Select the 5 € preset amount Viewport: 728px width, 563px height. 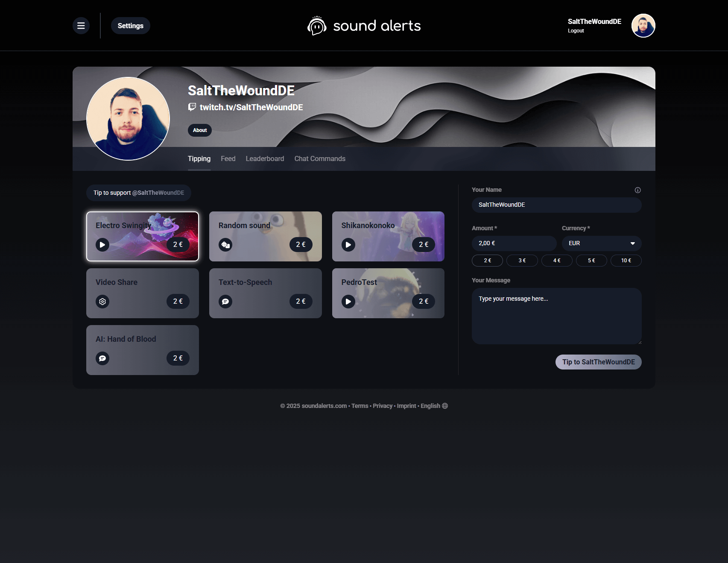(x=591, y=261)
